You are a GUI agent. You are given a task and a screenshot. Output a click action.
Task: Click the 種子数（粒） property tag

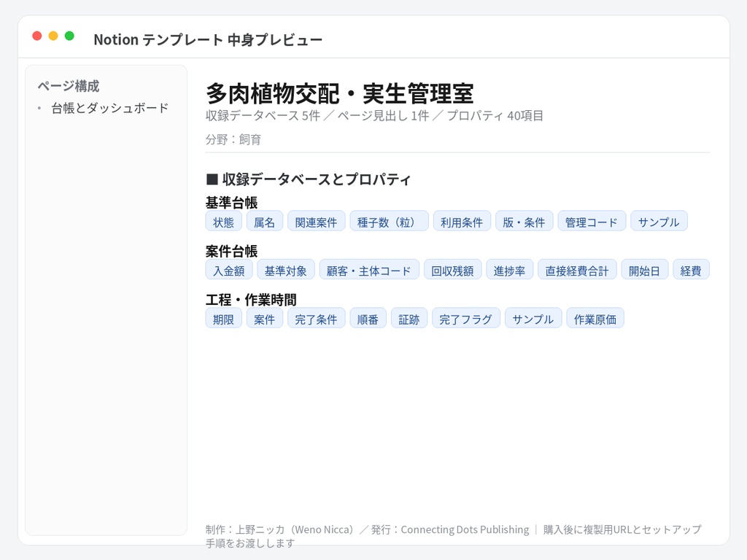pyautogui.click(x=389, y=221)
